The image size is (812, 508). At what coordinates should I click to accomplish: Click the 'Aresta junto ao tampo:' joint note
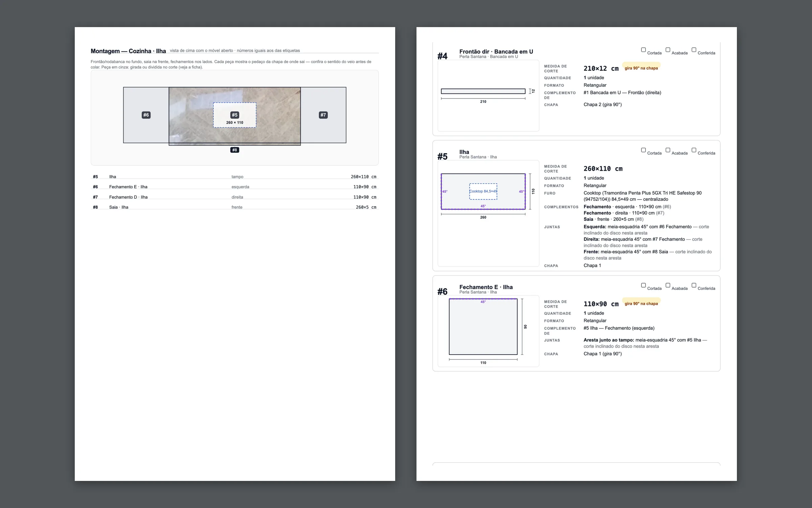(x=645, y=343)
